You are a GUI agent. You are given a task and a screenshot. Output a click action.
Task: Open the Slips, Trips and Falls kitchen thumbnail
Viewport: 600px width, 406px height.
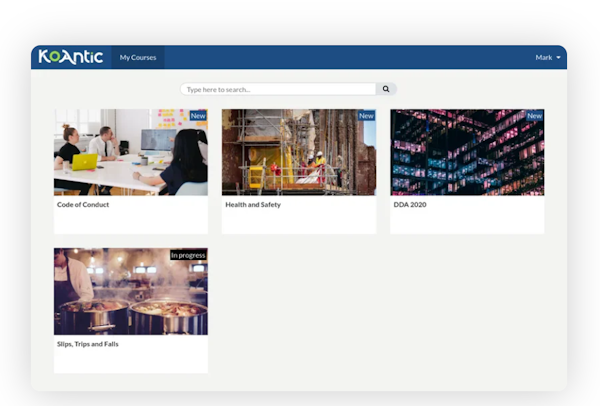coord(130,291)
